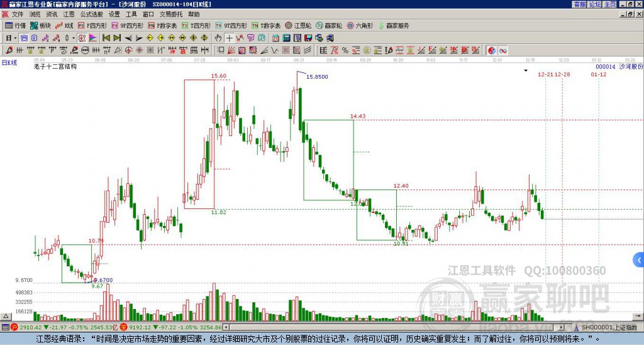Click the 01-12 date marker
This screenshot has height=345, width=644.
pos(599,74)
